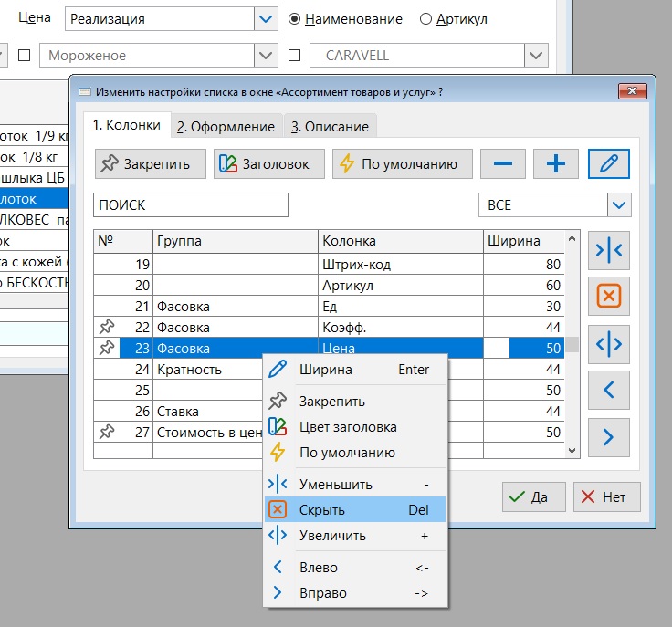The image size is (672, 627).
Task: Select the Наименование radio button
Action: (x=295, y=19)
